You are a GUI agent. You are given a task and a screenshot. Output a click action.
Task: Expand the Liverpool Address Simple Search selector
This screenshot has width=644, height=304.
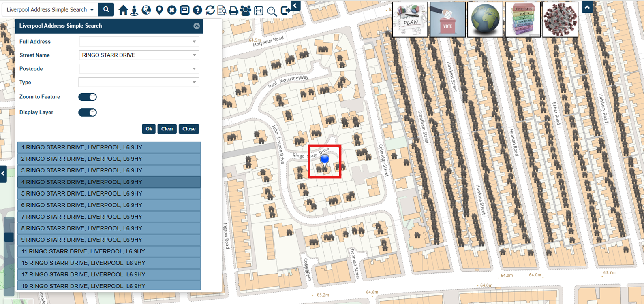(x=50, y=9)
